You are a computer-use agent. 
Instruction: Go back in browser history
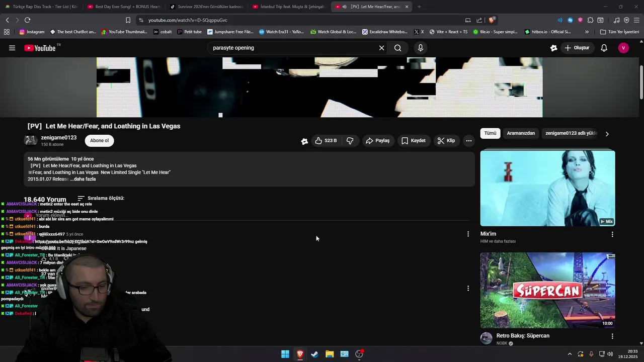click(x=8, y=20)
